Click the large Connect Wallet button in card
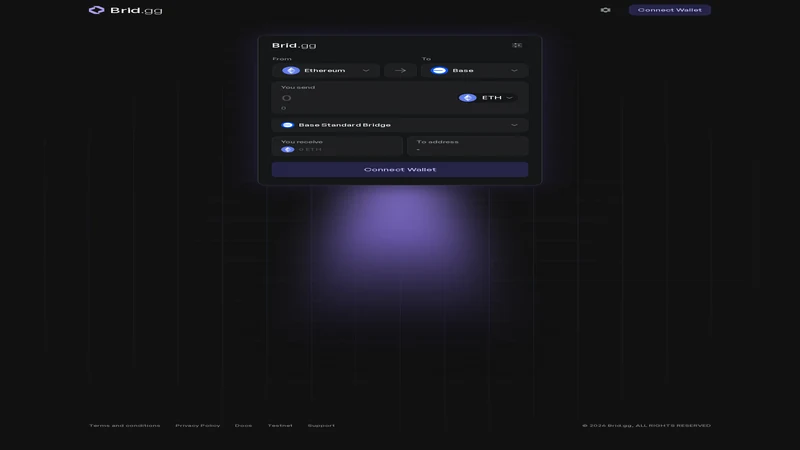 click(x=400, y=169)
